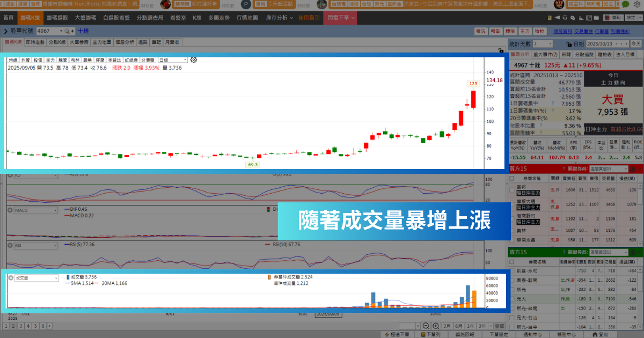Go to 首頁 menu

[x=8, y=17]
